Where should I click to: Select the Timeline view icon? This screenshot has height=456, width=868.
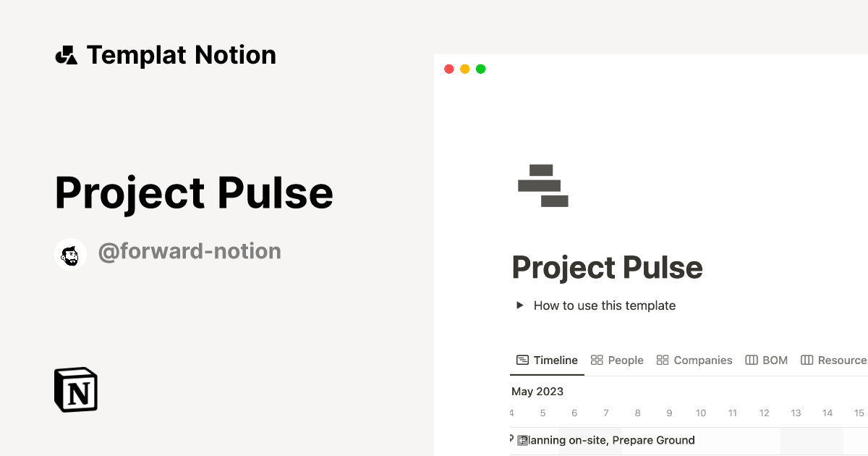522,360
